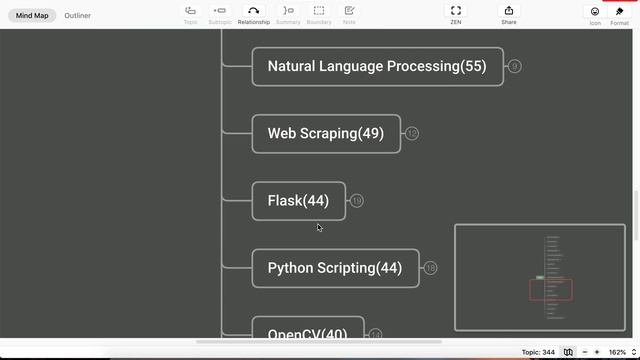
Task: Zoom out with the minus button
Action: pos(584,352)
